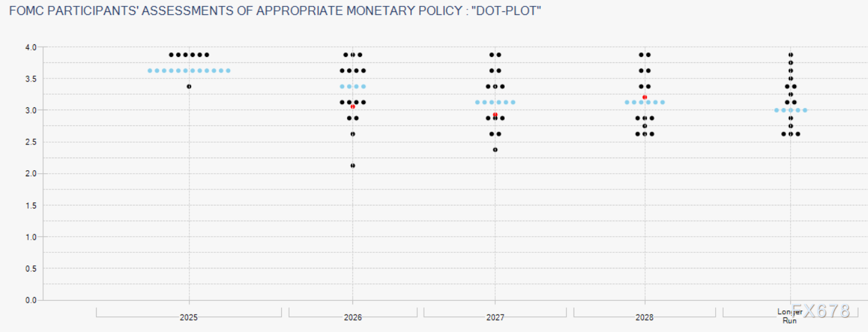The image size is (868, 332).
Task: Pick the 2028 x-axis label
Action: click(x=644, y=318)
